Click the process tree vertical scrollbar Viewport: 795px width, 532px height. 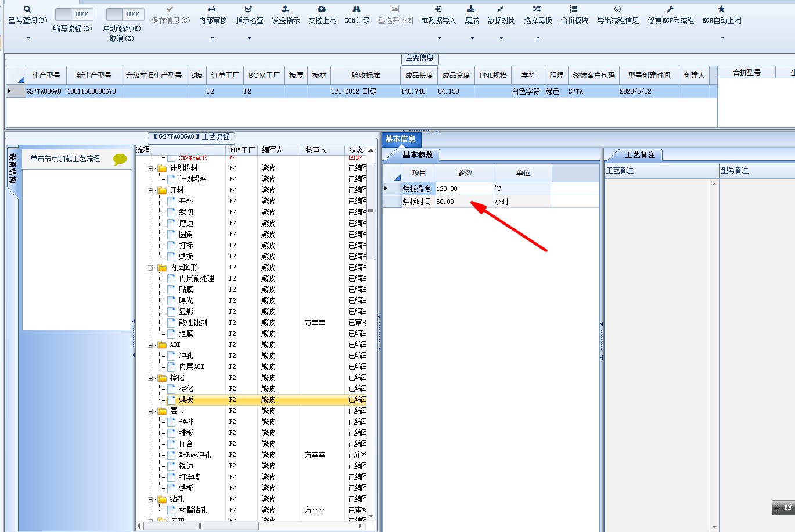(x=371, y=211)
